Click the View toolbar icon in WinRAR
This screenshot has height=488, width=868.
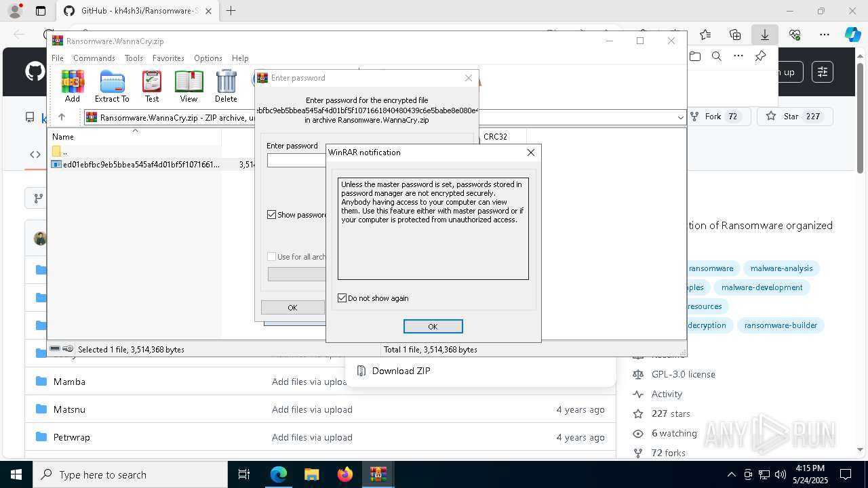point(189,86)
